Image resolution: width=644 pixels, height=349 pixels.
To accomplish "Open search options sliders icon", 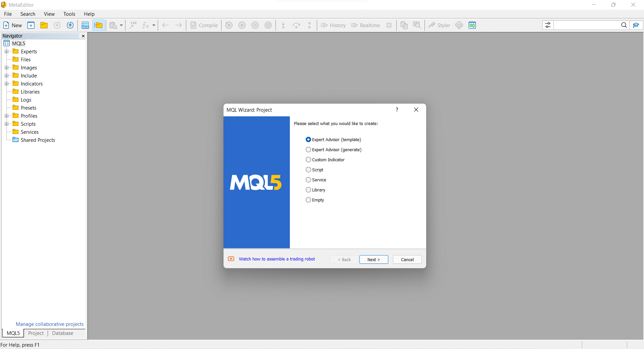I will (548, 25).
